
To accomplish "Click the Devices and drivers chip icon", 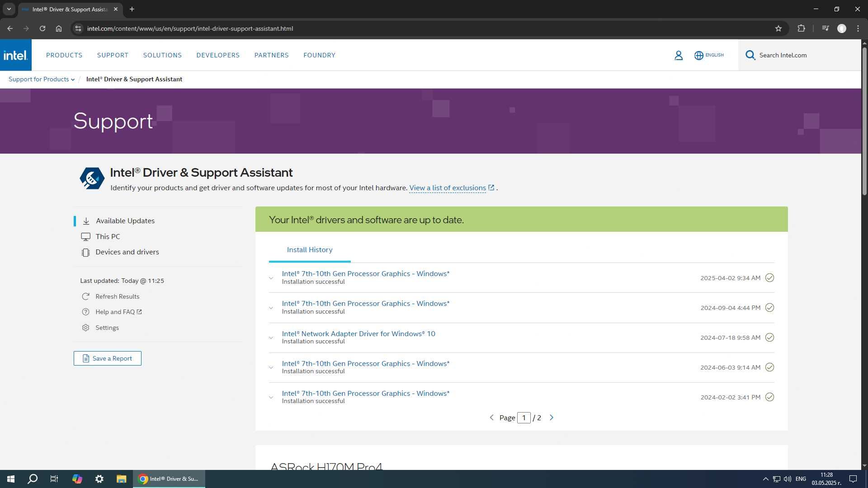I will click(85, 252).
